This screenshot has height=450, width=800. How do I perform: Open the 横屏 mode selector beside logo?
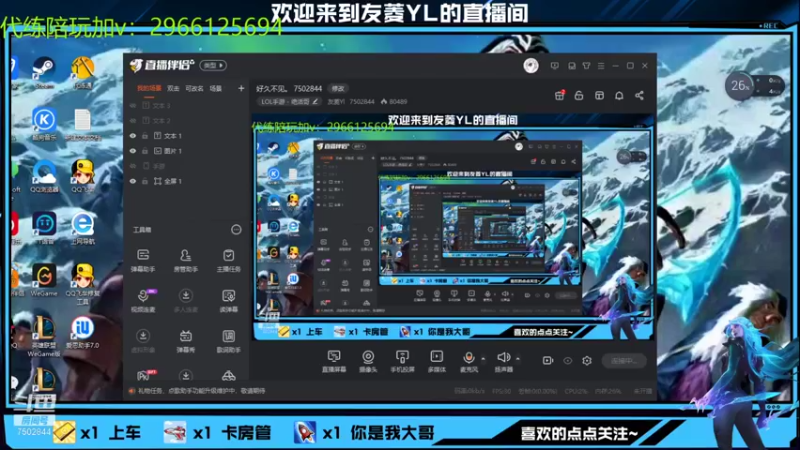213,65
